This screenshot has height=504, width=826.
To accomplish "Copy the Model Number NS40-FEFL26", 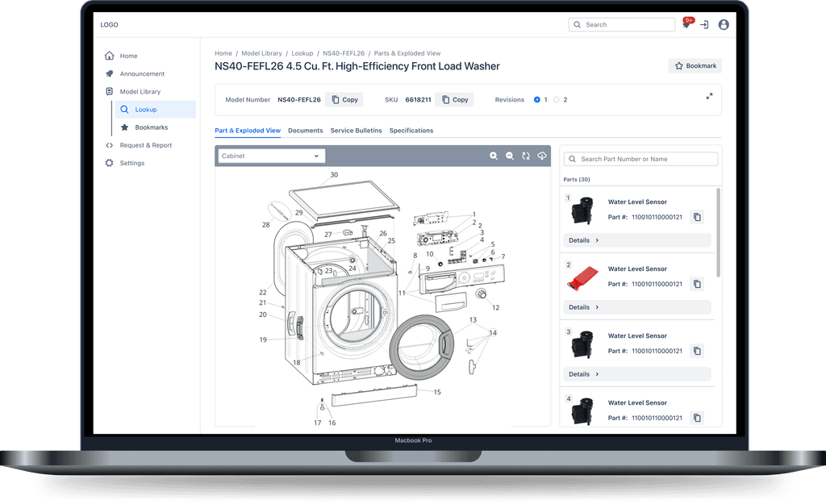I will coord(344,99).
